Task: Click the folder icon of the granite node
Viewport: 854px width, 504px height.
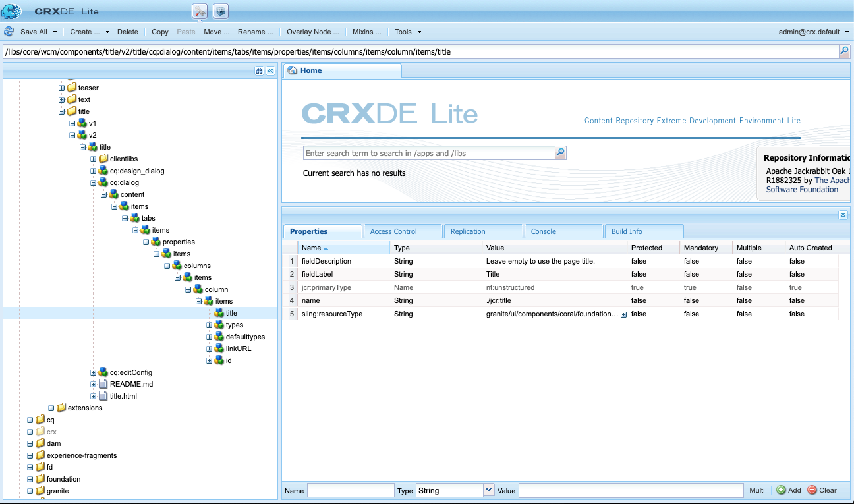Action: 40,491
